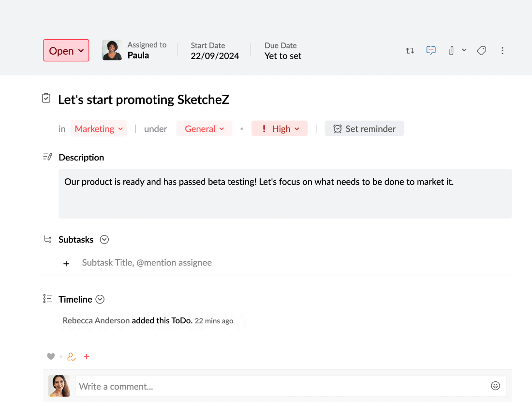The height and width of the screenshot is (406, 532).
Task: Open the Marketing group dropdown
Action: 99,129
